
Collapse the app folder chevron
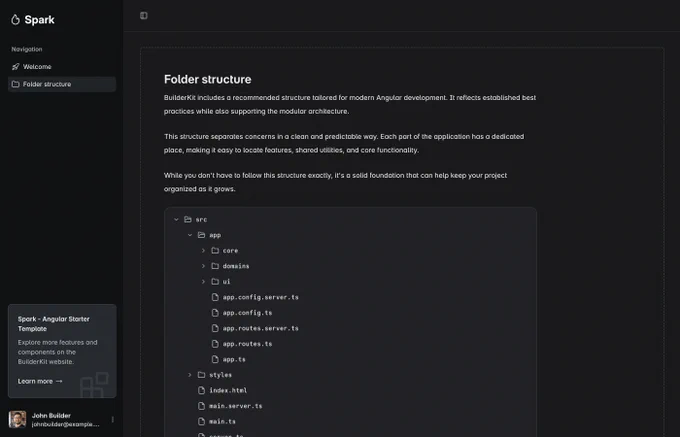[190, 235]
